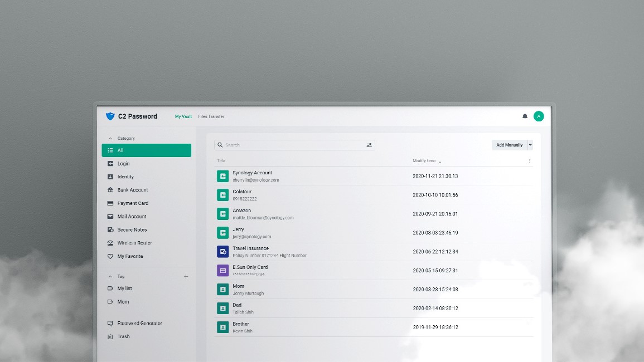The image size is (644, 362).
Task: Click the Brother title text
Action: (241, 324)
